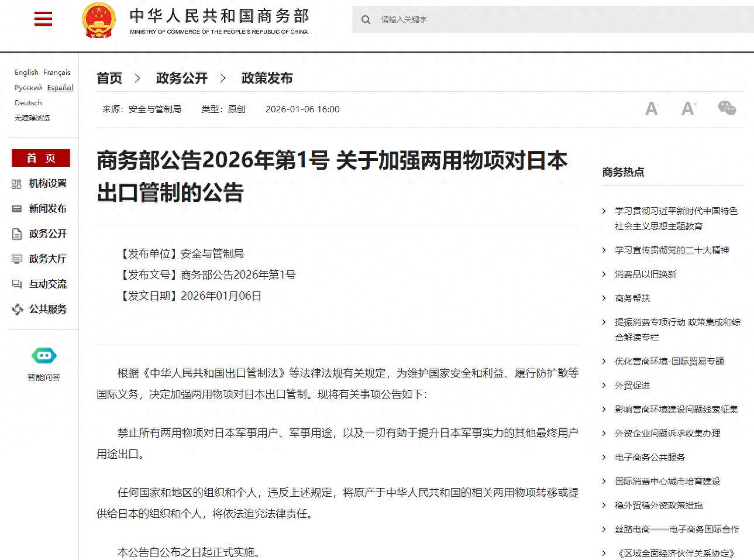
Task: Click the 【发文日期】2026年01月06日 line
Action: click(x=190, y=296)
